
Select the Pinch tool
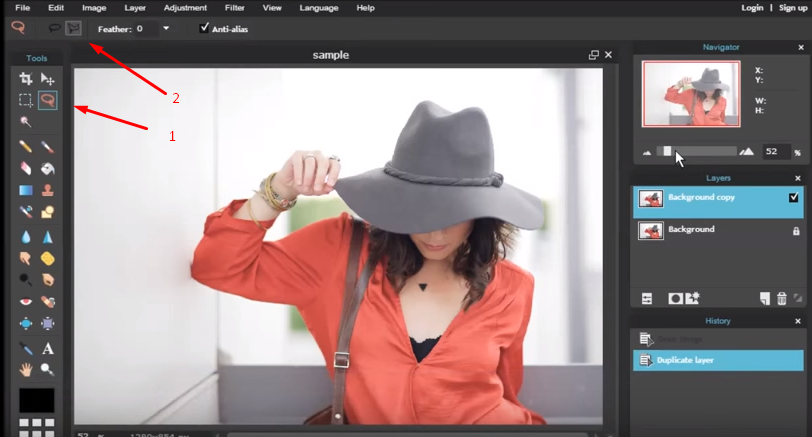(48, 324)
